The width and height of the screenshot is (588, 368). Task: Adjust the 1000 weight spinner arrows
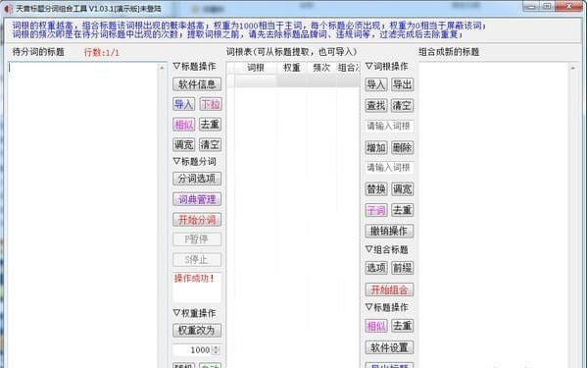(216, 350)
